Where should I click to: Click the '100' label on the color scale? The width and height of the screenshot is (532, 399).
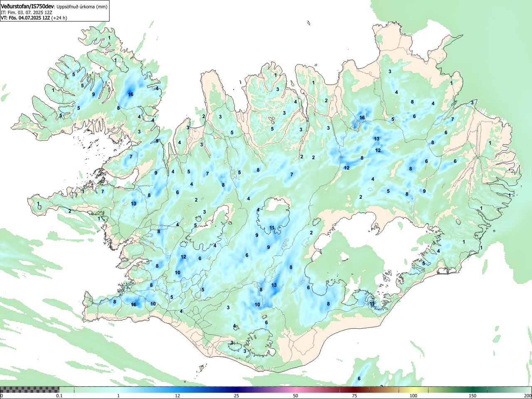(x=413, y=396)
